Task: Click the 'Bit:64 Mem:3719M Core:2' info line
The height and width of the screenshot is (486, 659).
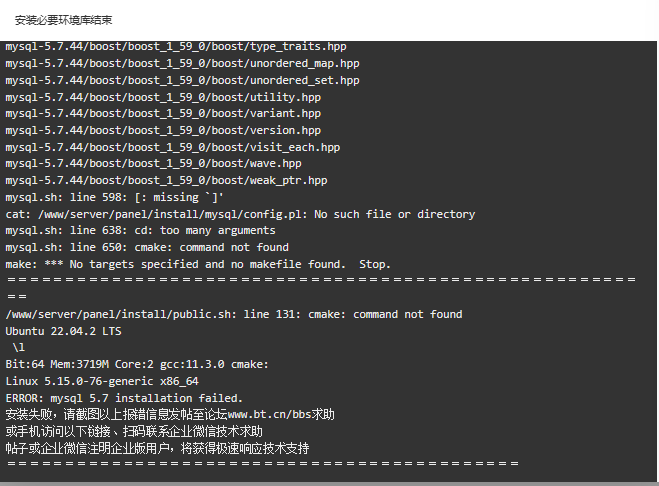Action: (x=137, y=364)
